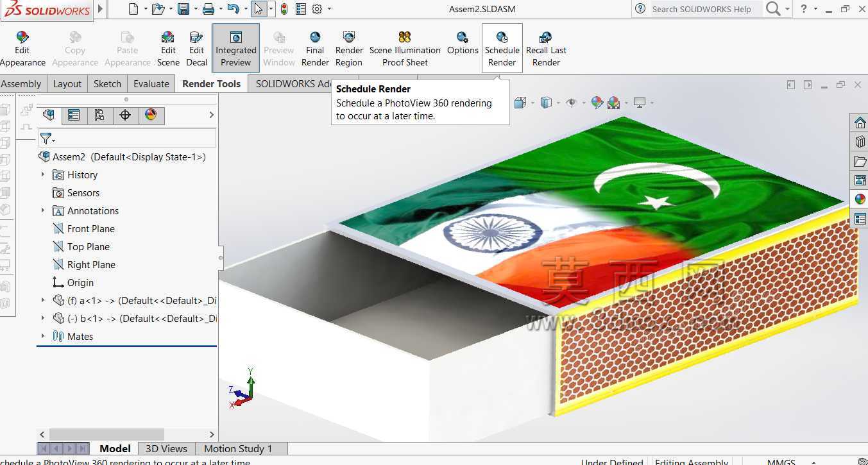The width and height of the screenshot is (868, 465).
Task: Open the SOLIDWORKS logo menu arrow
Action: pos(100,10)
